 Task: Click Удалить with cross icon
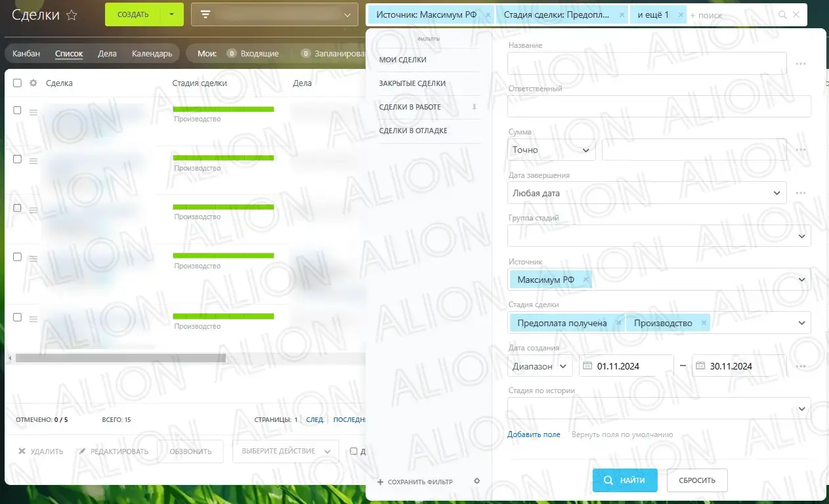(41, 451)
